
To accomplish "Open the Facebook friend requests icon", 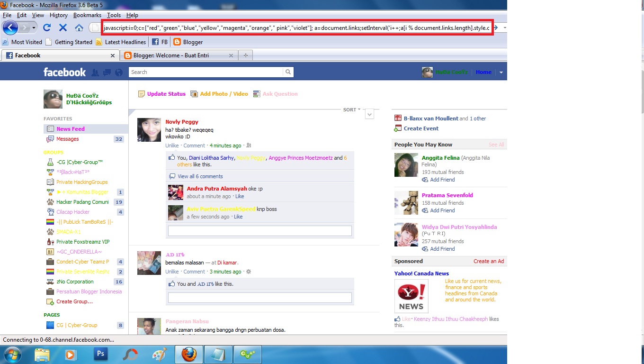I will click(95, 73).
